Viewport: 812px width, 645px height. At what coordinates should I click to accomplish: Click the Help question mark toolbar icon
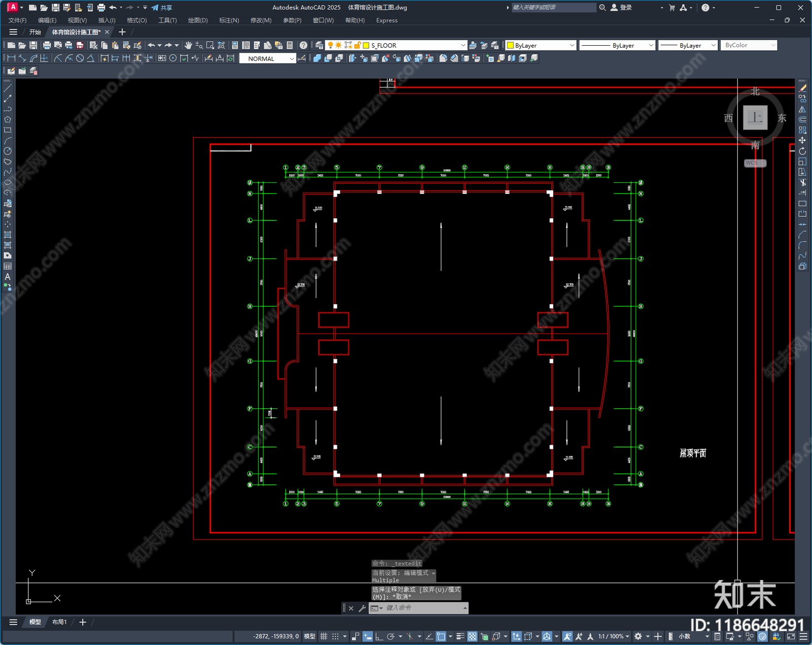[303, 45]
